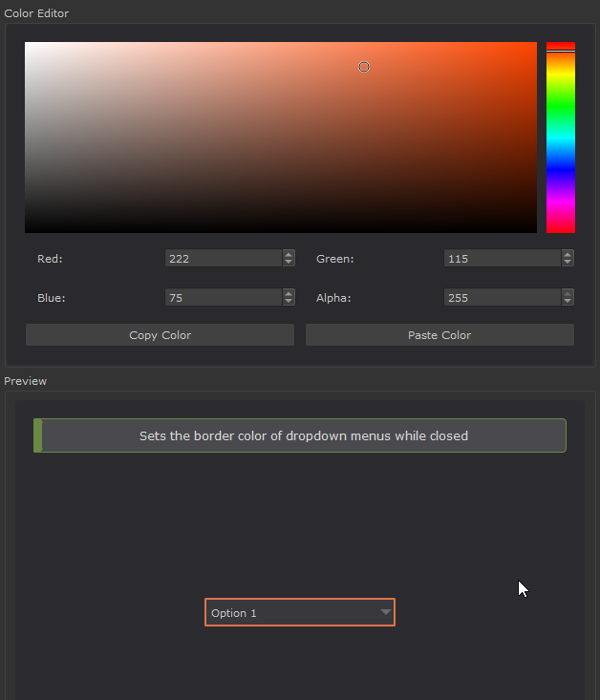Screen dimensions: 600x700
Task: Select the Blue input field showing 75
Action: tap(224, 298)
